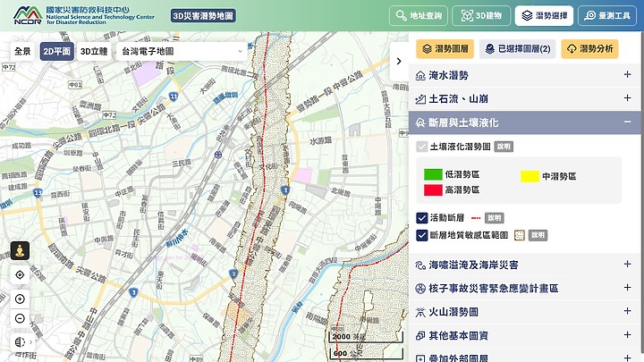Open the 3D建物 buildings button
Screen dimensions: 644x362
coord(481,15)
